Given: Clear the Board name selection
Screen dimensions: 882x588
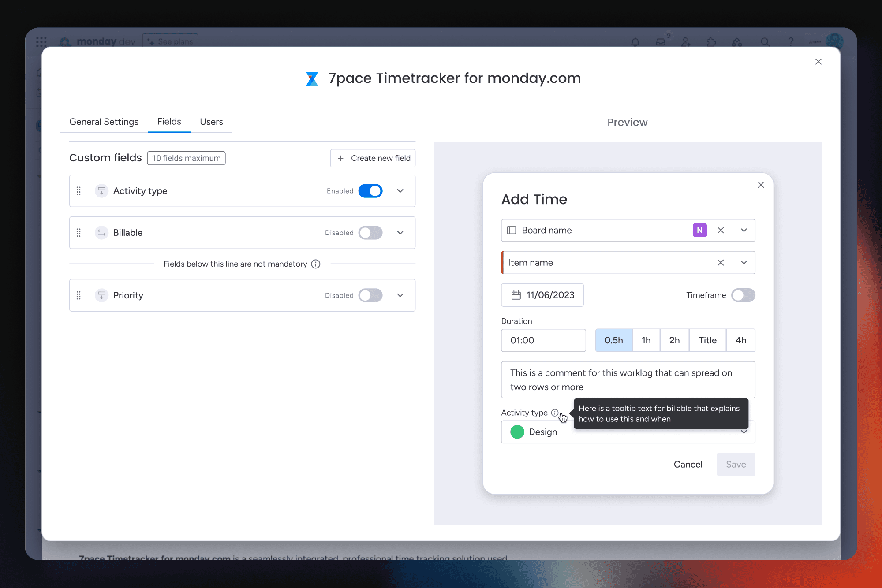Looking at the screenshot, I should [x=721, y=230].
